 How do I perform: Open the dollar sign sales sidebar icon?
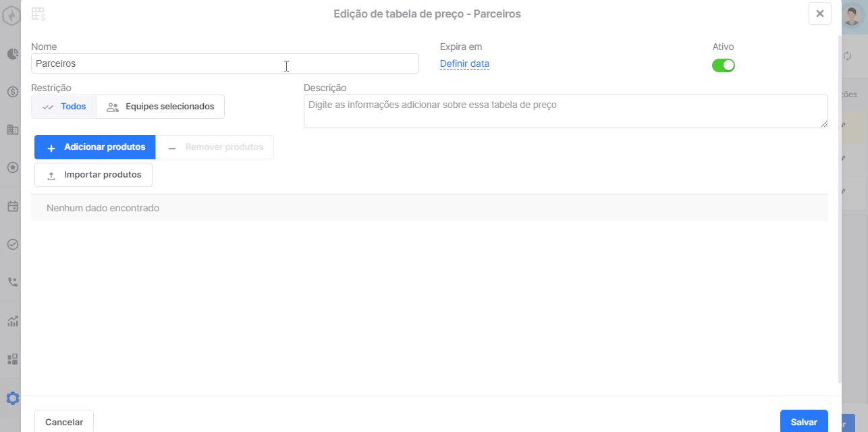12,92
